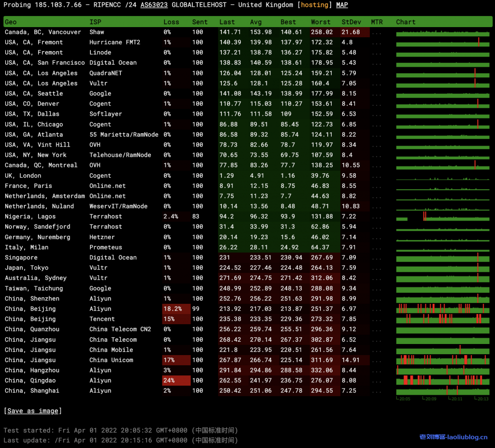Screen dimensions: 495x448
Task: Click the laoliublog.cn watermark link
Action: tap(453, 437)
